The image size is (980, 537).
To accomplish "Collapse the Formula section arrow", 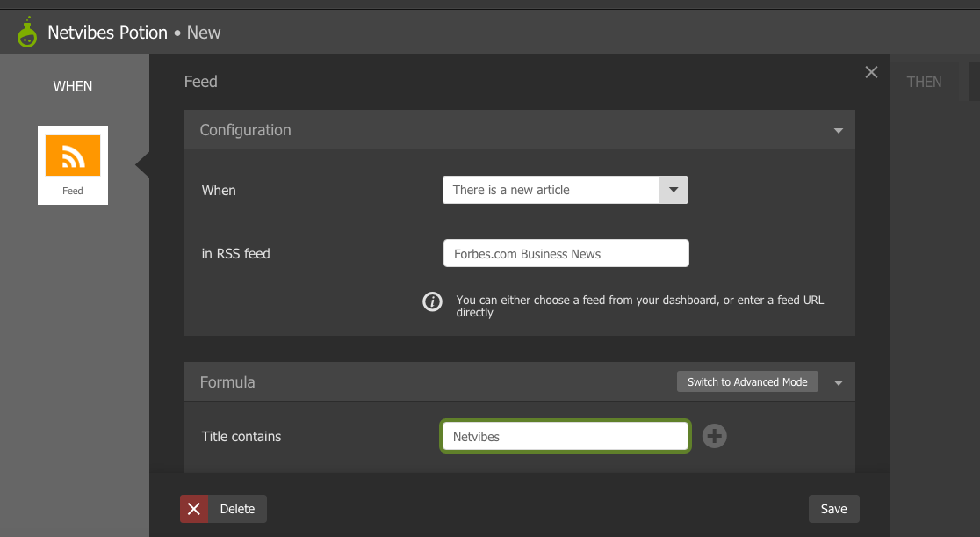I will 838,383.
